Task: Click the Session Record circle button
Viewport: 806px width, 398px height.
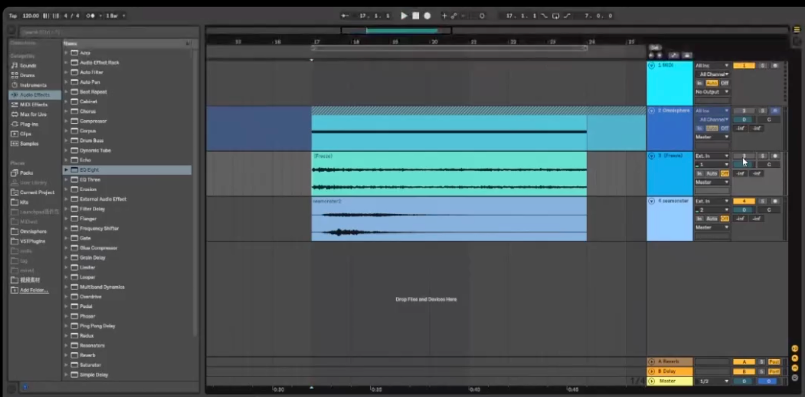Action: [x=482, y=16]
